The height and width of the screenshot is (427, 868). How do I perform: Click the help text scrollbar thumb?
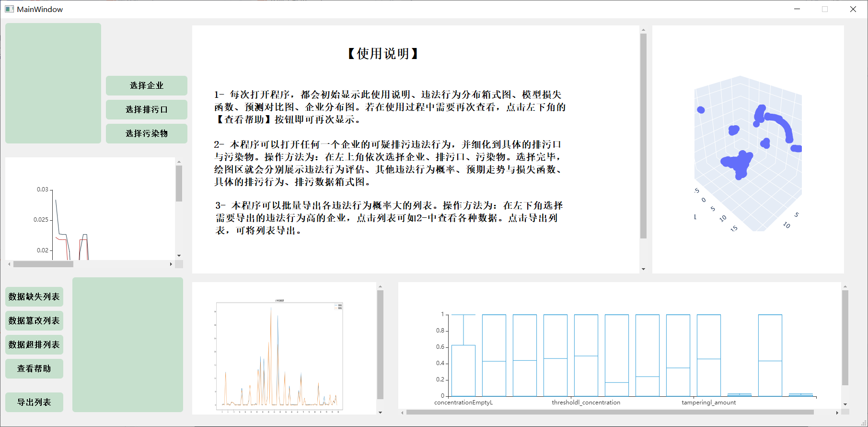click(643, 136)
